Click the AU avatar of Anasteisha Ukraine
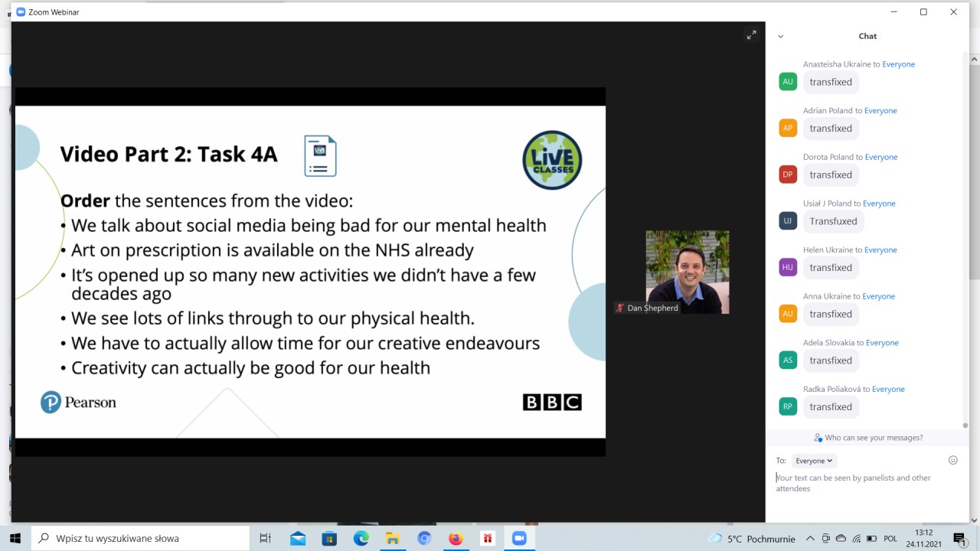 click(x=788, y=81)
